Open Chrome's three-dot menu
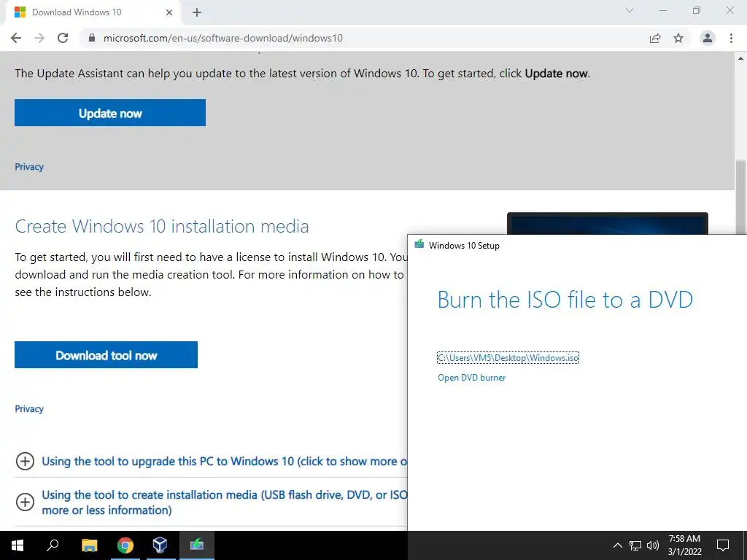Image resolution: width=747 pixels, height=560 pixels. point(731,38)
